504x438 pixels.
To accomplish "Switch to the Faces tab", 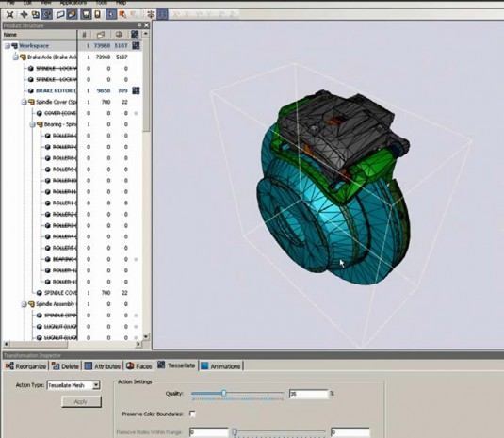I will tap(138, 366).
